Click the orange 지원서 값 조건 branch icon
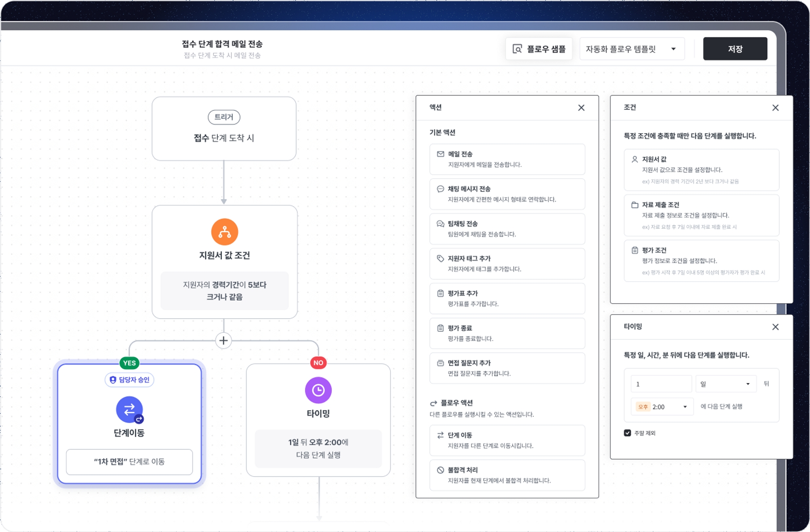 (x=224, y=232)
